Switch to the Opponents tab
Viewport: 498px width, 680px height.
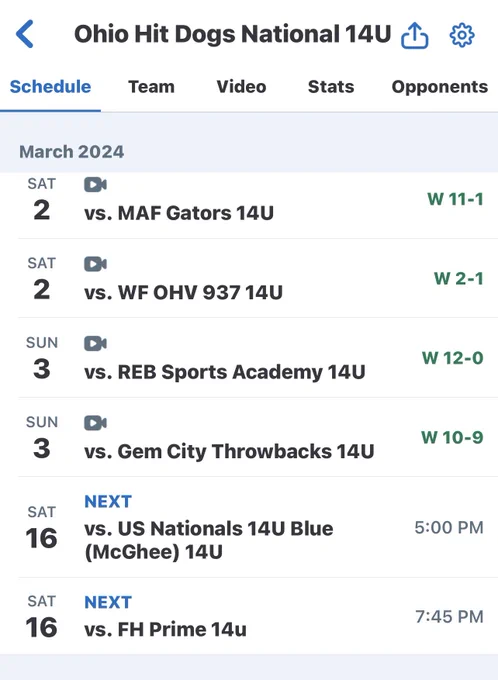(x=440, y=87)
